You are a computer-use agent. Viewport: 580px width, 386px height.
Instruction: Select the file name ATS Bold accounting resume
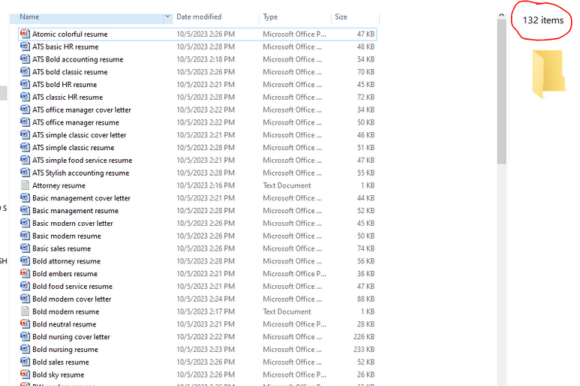coord(78,59)
